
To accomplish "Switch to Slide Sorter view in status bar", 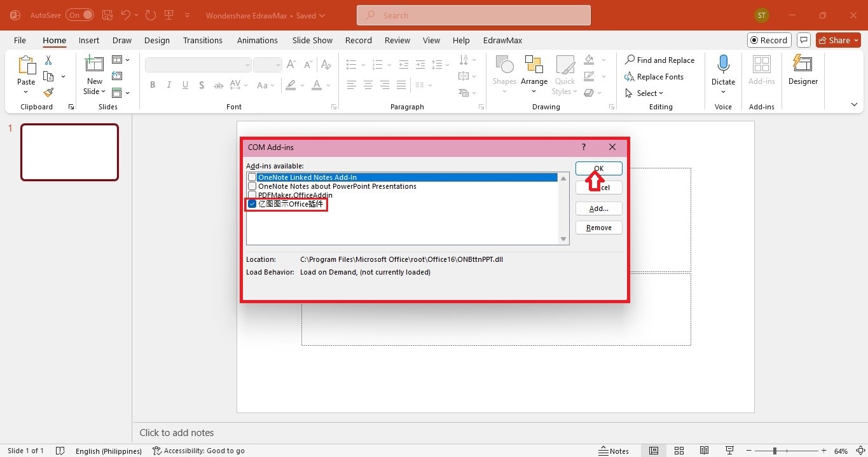I will 679,451.
